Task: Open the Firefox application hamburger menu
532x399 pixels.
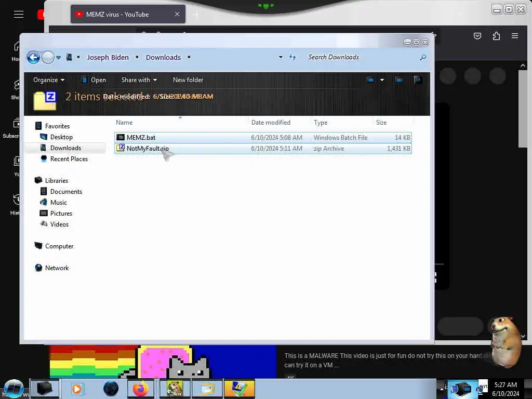Action: (x=515, y=36)
